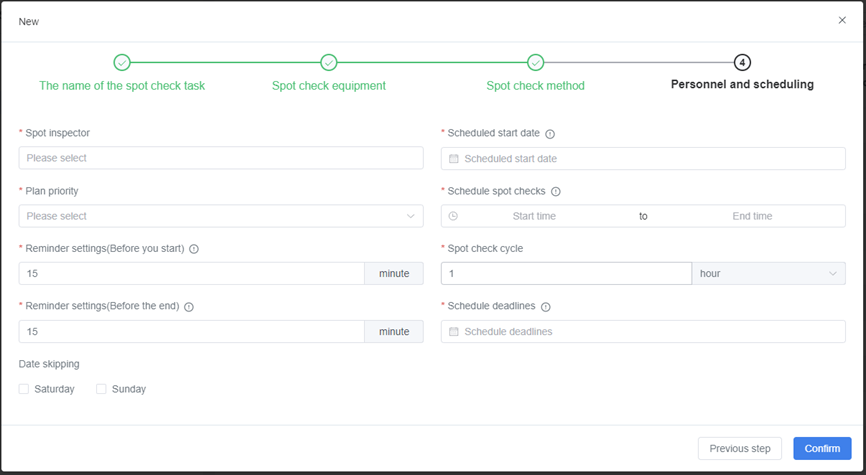Click info icon for Reminder settings(Before the end)
The width and height of the screenshot is (866, 475).
pos(188,307)
